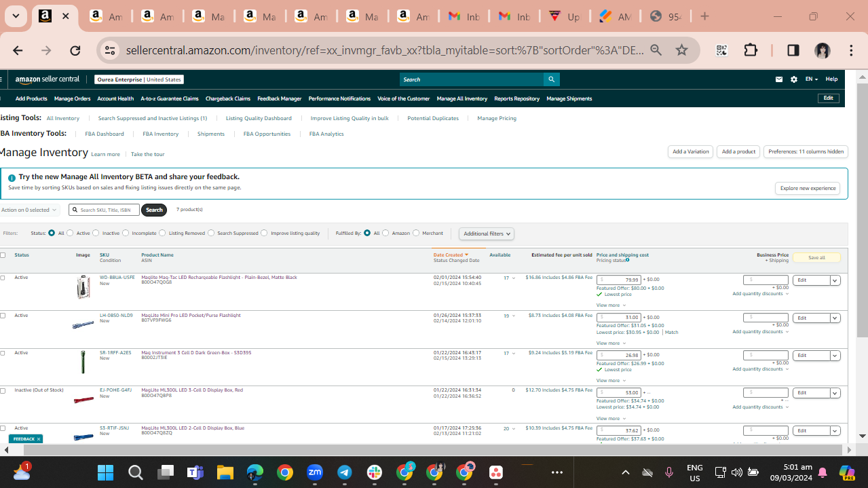Click the Chrome profile avatar
Screen dimensions: 868x488
click(x=823, y=50)
